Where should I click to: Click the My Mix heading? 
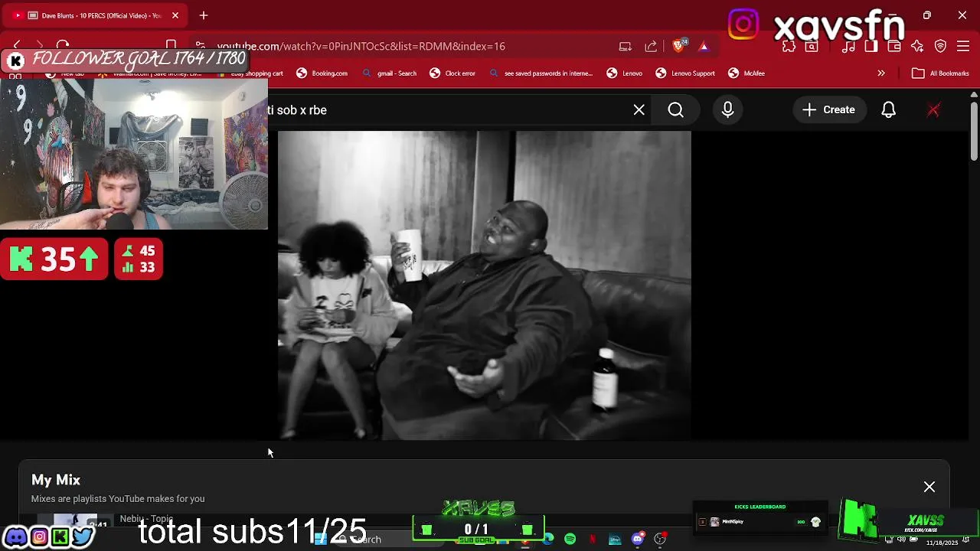[x=56, y=480]
